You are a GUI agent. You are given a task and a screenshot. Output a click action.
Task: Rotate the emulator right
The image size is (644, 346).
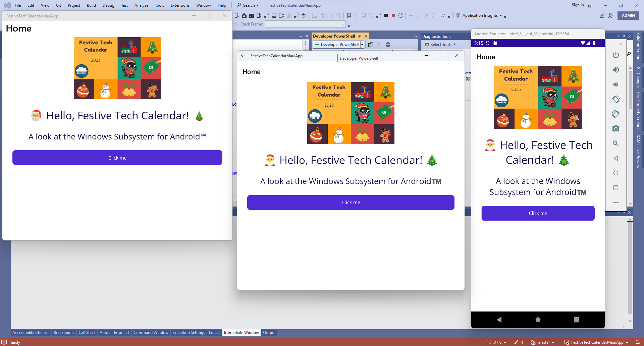[x=616, y=114]
